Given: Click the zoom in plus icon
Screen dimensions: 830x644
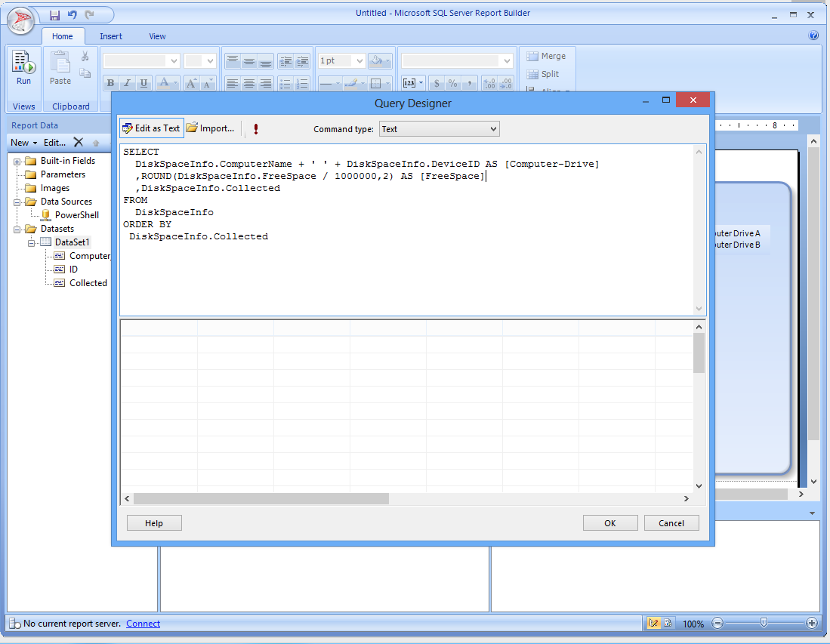Looking at the screenshot, I should 812,624.
